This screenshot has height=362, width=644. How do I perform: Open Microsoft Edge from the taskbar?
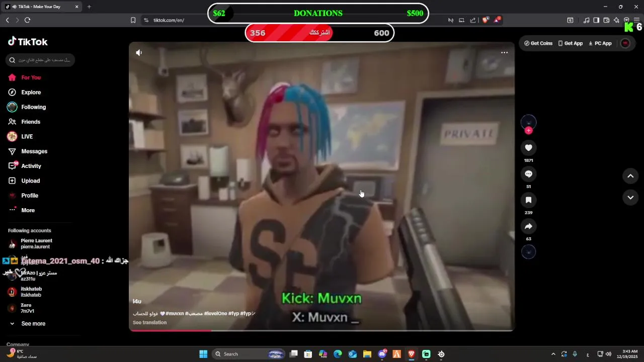pos(338,354)
